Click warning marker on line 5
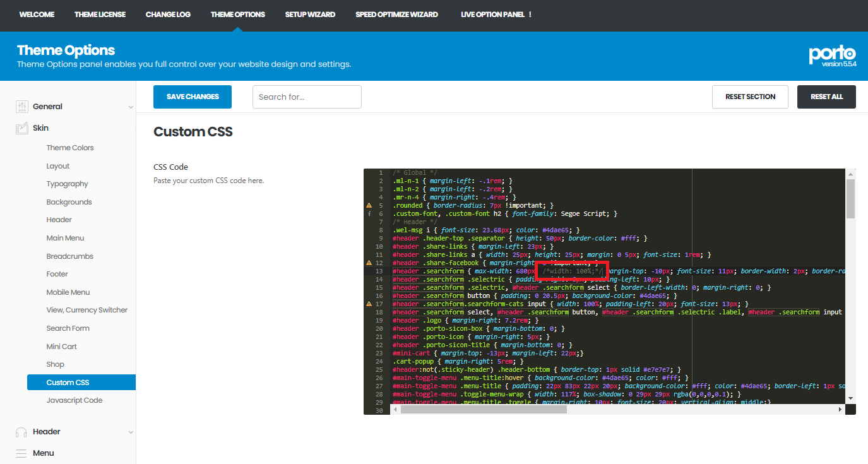Viewport: 868px width, 464px height. click(x=369, y=206)
